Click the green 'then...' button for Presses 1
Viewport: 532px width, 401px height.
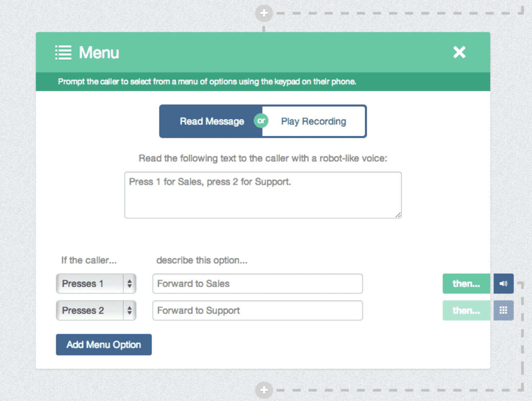click(x=466, y=284)
